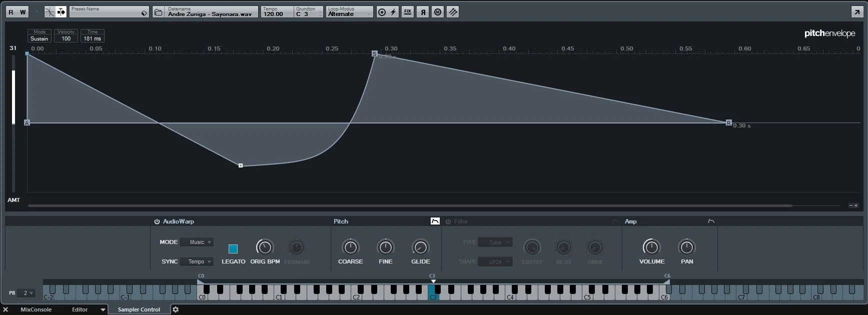This screenshot has height=315, width=868.
Task: Toggle Filter section power button
Action: point(448,221)
